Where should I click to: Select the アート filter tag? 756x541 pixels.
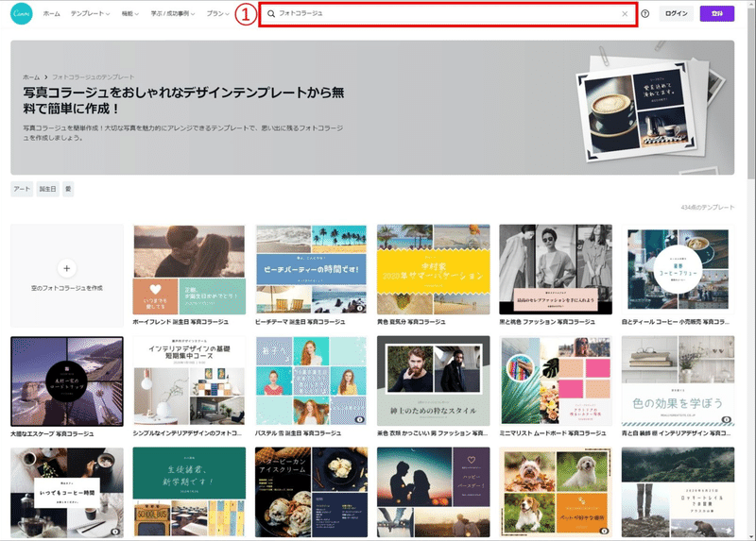(22, 189)
